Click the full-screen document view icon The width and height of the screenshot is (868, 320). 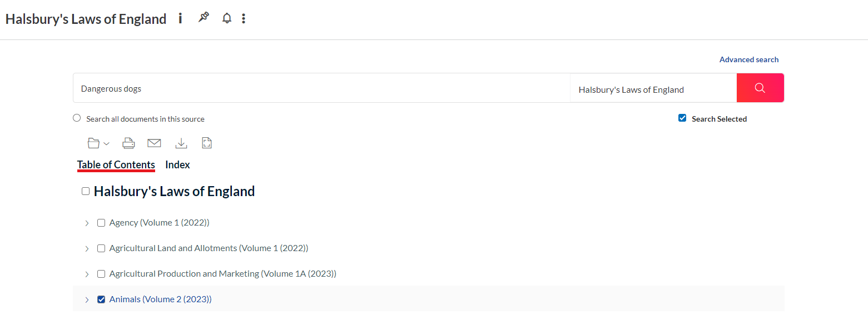tap(207, 143)
